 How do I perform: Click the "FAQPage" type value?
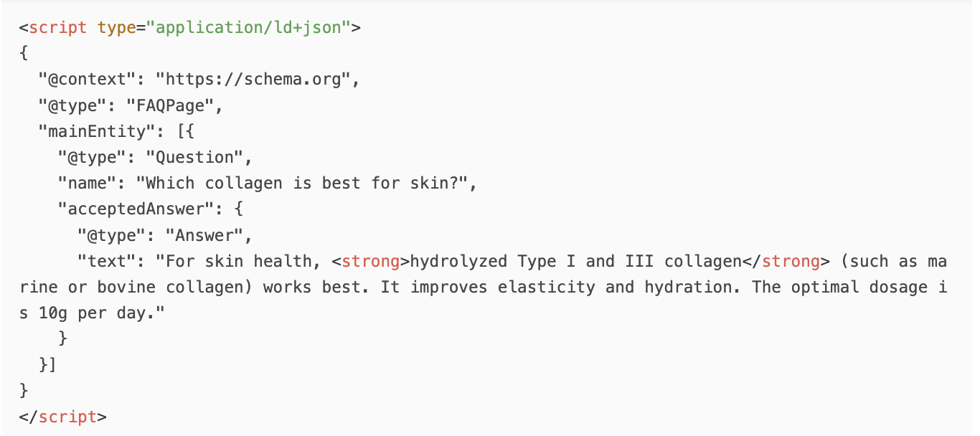click(x=171, y=105)
